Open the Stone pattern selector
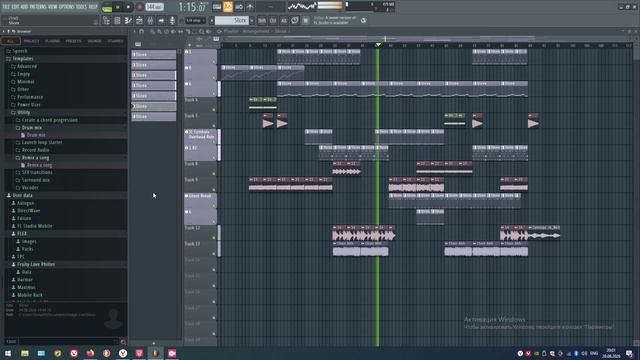640x360 pixels. click(x=232, y=20)
